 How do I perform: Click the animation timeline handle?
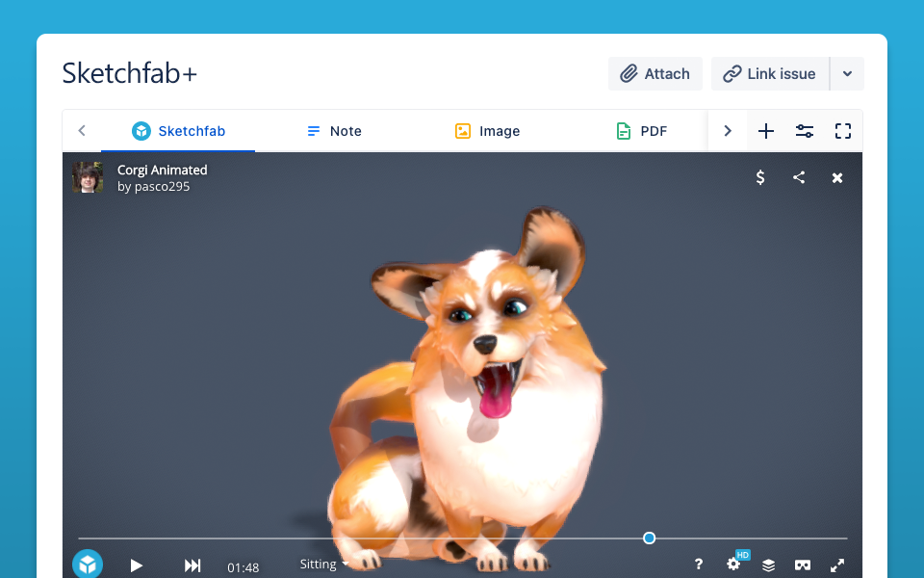pyautogui.click(x=649, y=538)
